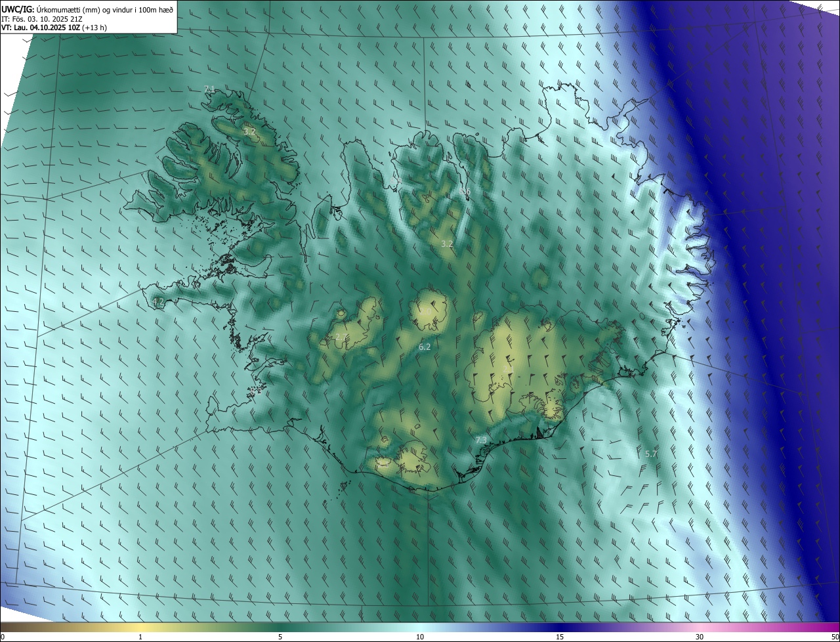Click the color scale label 1

[x=140, y=637]
